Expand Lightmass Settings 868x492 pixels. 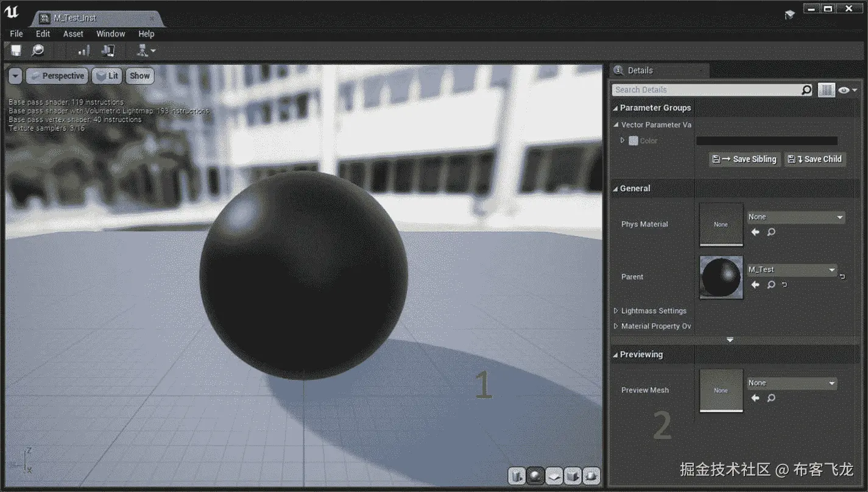(616, 311)
